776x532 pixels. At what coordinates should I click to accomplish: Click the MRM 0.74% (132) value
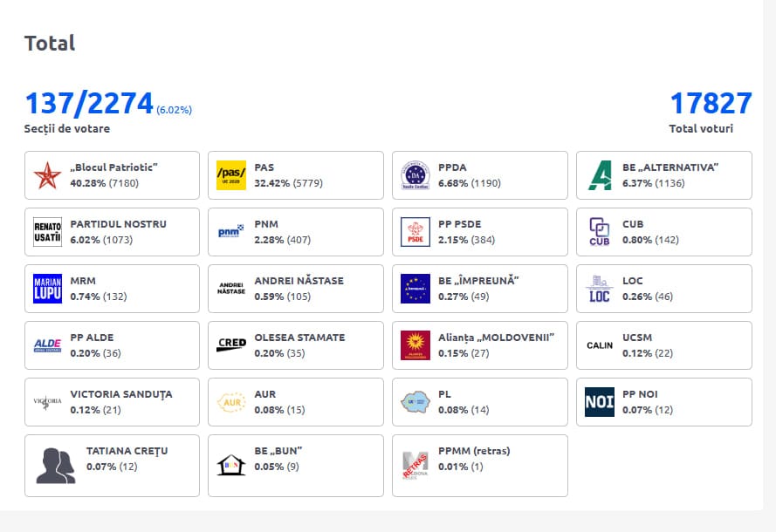click(x=99, y=297)
